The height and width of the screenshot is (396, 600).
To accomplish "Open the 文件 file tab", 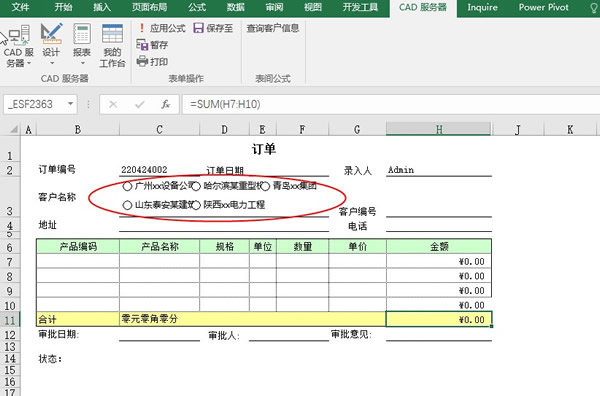I will pyautogui.click(x=20, y=7).
